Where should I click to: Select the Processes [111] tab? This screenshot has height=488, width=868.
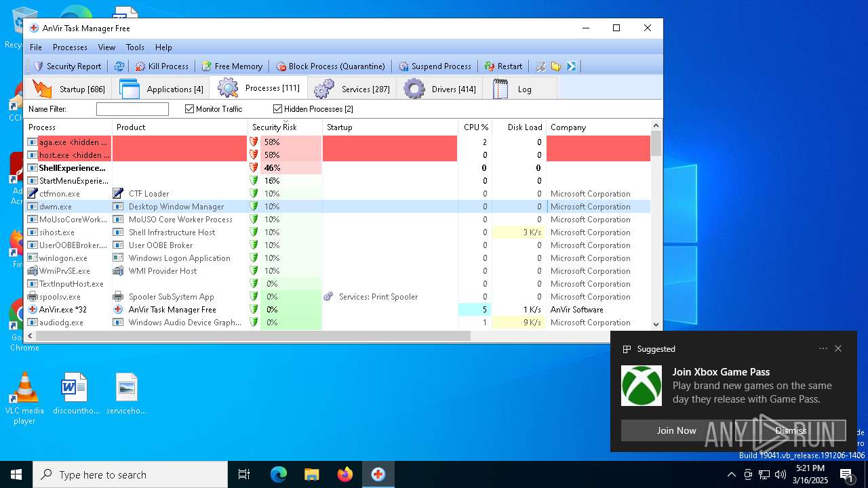258,88
